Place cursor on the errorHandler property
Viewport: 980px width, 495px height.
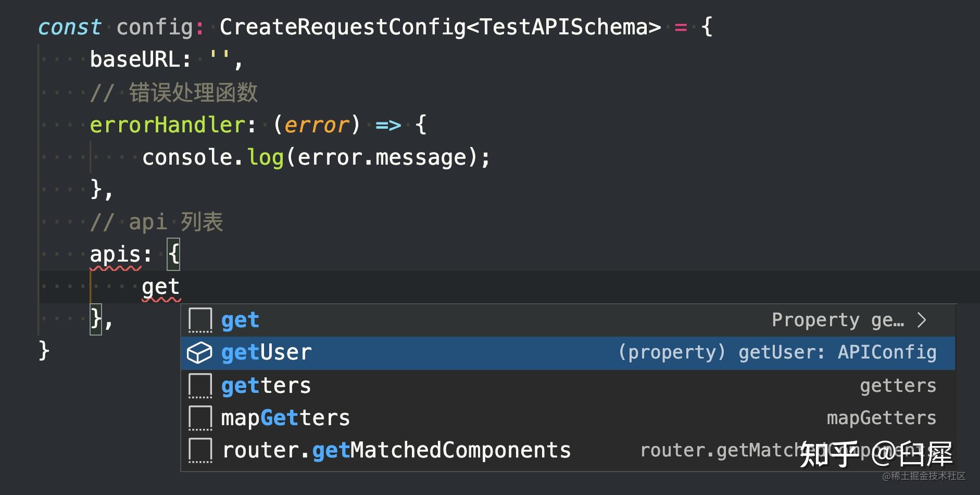click(x=167, y=125)
